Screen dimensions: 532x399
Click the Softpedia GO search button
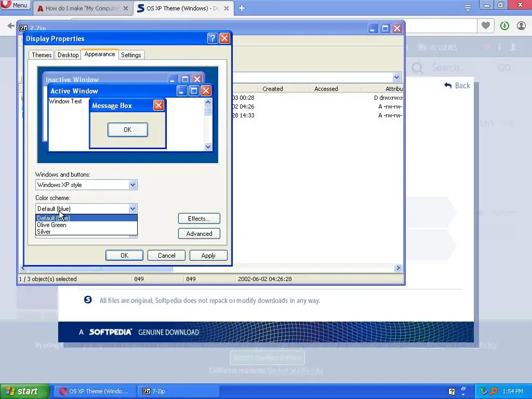pos(504,68)
